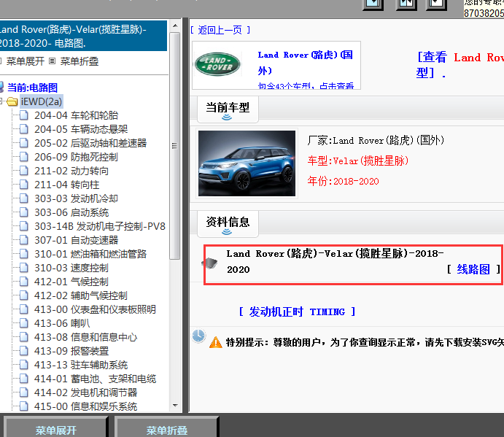This screenshot has height=437, width=504.
Task: Open the 线路图 link
Action: 473,269
